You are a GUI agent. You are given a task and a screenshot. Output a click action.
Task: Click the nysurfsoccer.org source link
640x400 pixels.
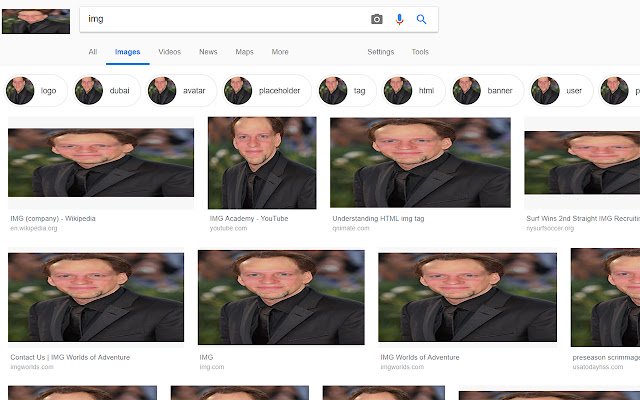coord(550,228)
